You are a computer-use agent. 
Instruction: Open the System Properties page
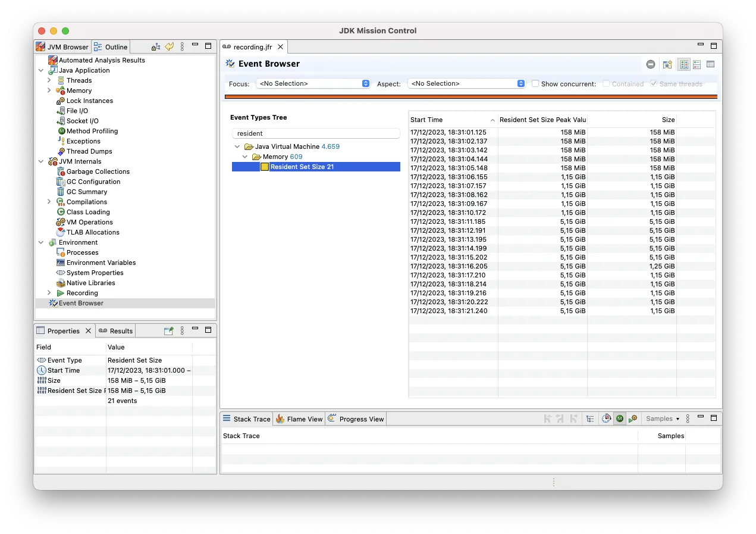95,273
